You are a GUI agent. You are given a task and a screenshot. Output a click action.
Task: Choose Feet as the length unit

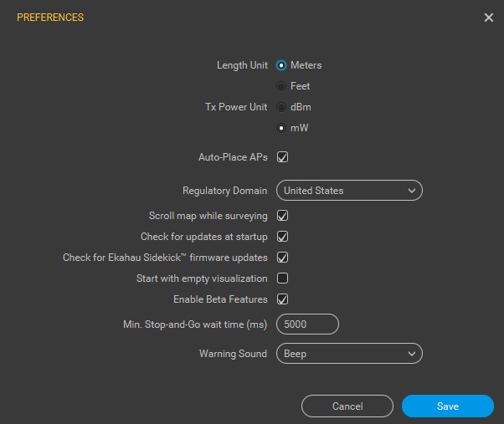(x=281, y=86)
